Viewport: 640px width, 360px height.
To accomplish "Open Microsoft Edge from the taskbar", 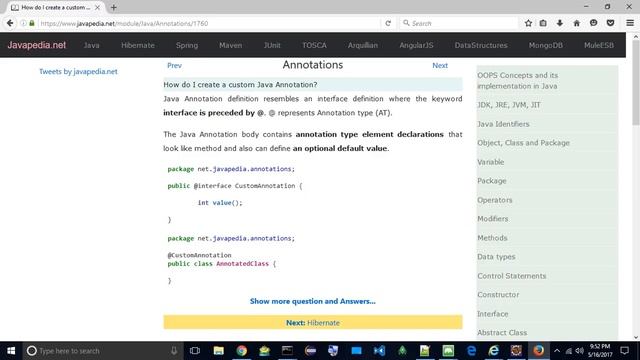I will (471, 351).
